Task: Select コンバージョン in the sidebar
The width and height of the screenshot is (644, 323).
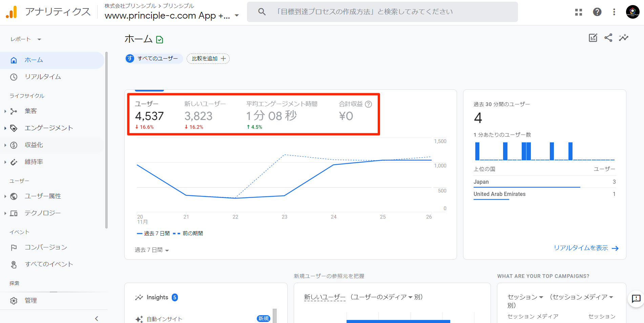Action: (x=46, y=247)
